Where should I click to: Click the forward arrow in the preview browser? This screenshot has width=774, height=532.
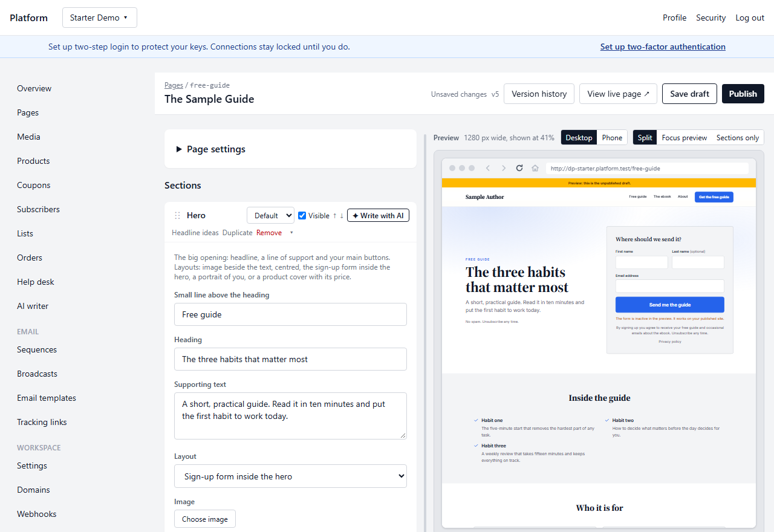(504, 168)
